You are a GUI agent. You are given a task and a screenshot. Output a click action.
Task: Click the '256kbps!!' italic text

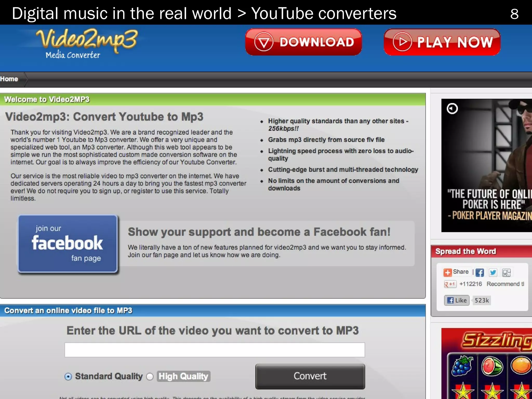[x=283, y=129]
